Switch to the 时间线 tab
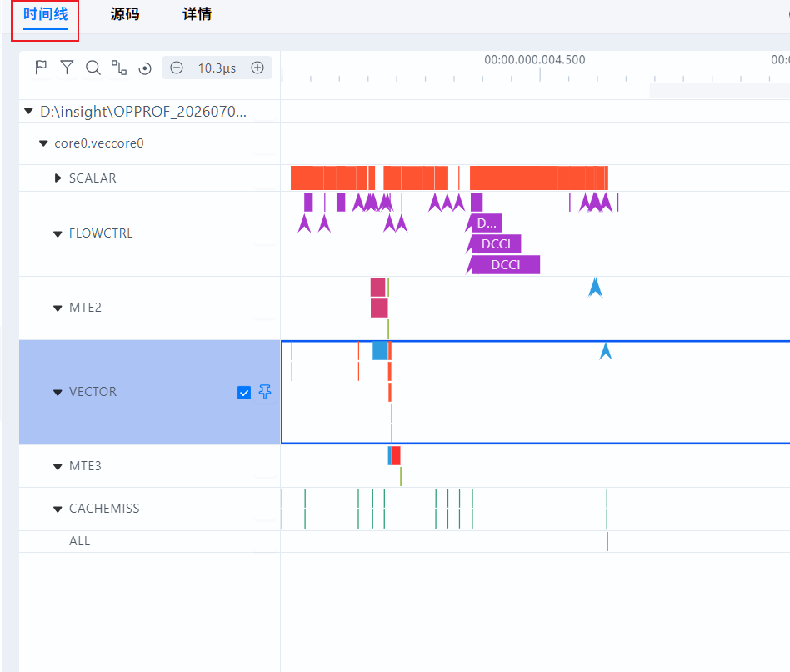This screenshot has height=672, width=790. click(45, 15)
